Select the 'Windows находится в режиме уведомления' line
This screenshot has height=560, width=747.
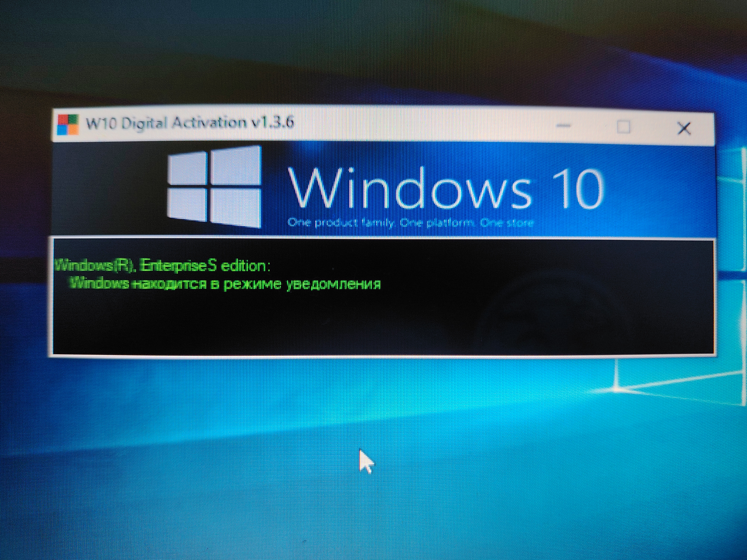(225, 284)
